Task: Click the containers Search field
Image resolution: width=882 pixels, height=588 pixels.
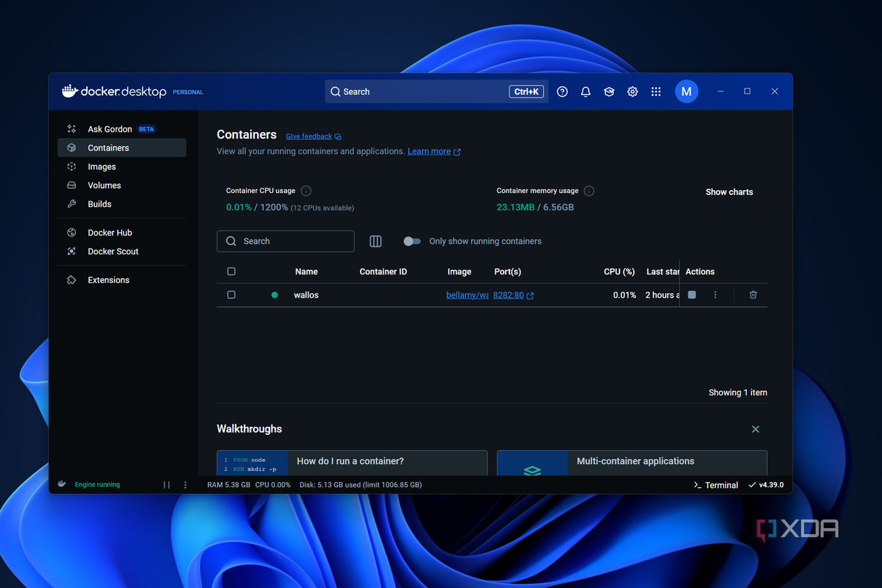Action: pos(286,241)
